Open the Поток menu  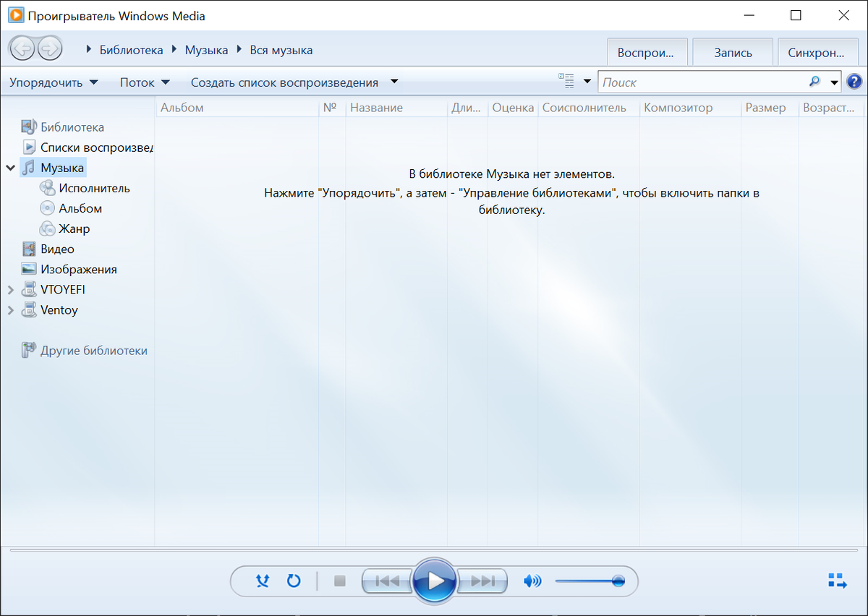click(x=145, y=82)
